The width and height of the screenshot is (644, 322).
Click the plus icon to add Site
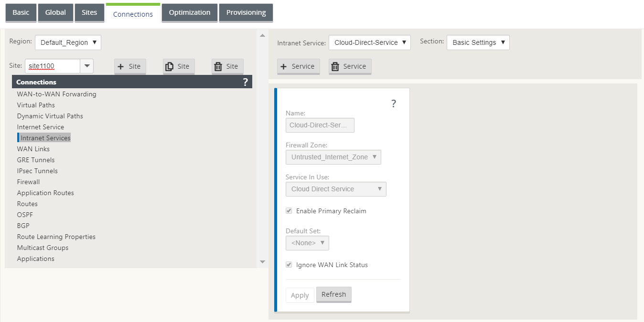[121, 66]
